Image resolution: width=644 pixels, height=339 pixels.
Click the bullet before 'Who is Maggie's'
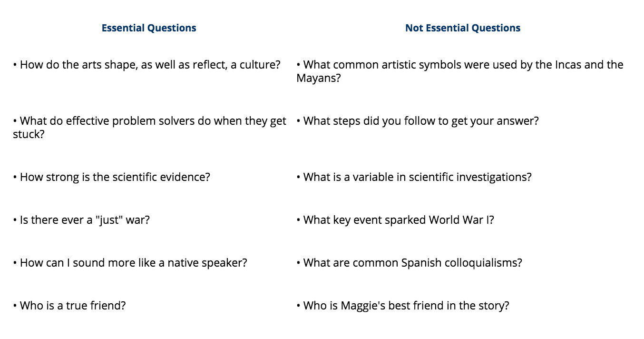[299, 306]
